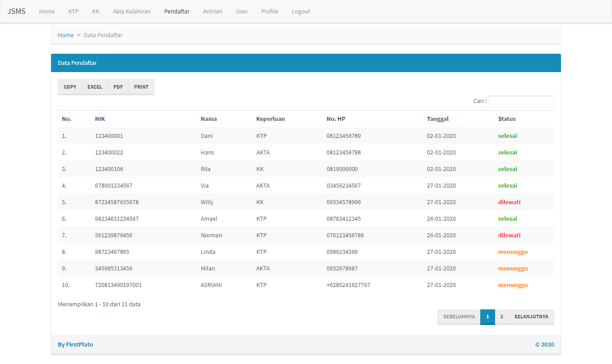The height and width of the screenshot is (364, 612).
Task: Open the KK menu item
Action: pos(96,11)
